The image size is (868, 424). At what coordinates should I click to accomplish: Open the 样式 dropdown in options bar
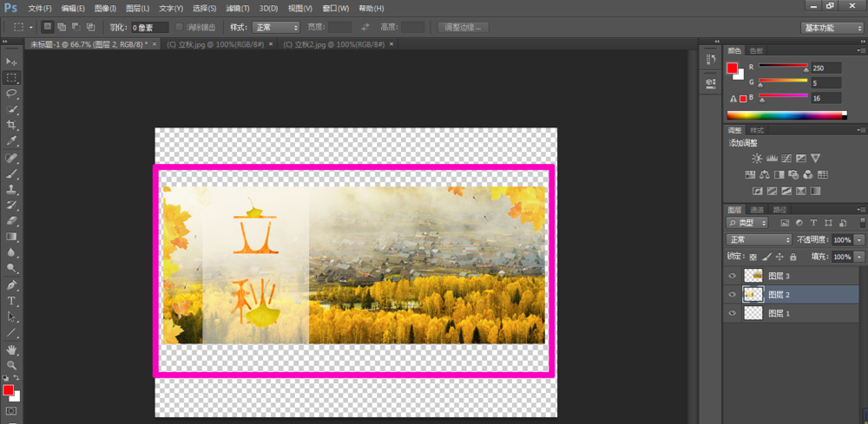coord(276,28)
